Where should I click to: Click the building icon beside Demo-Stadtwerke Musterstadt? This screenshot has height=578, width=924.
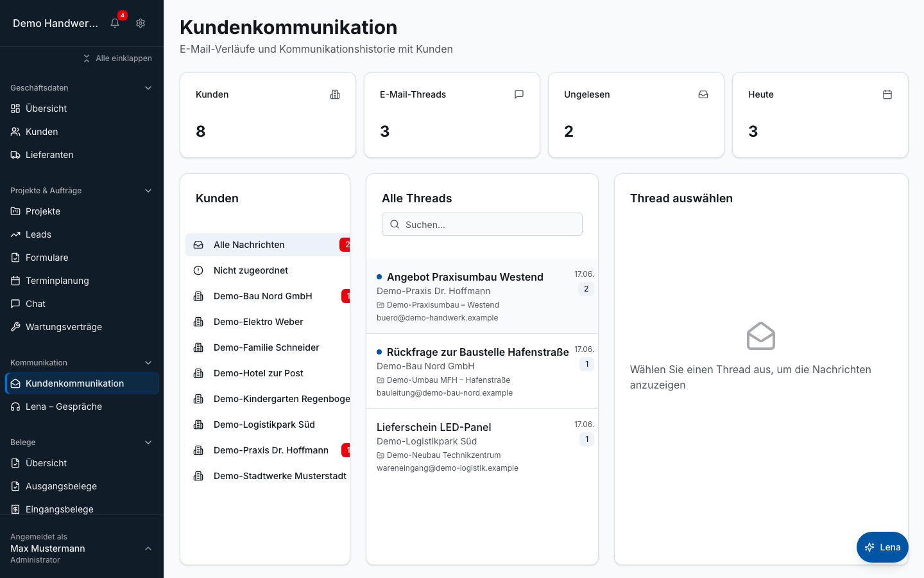(x=198, y=476)
